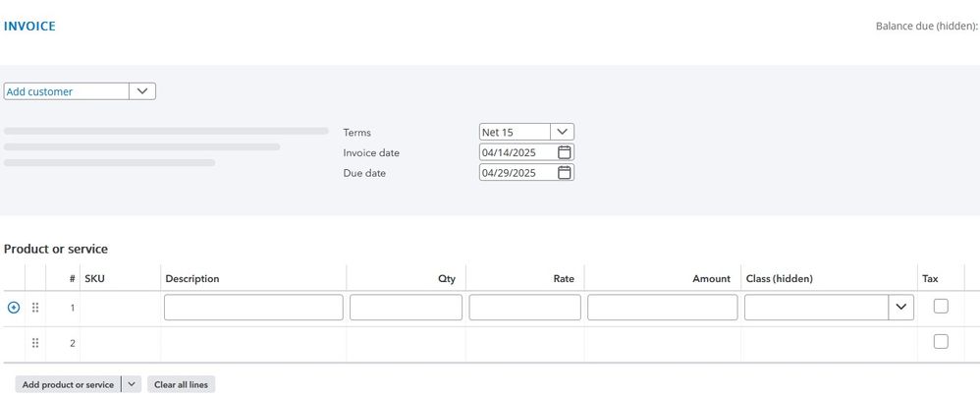Open the Due date calendar picker
The image size is (980, 400).
pyautogui.click(x=564, y=173)
